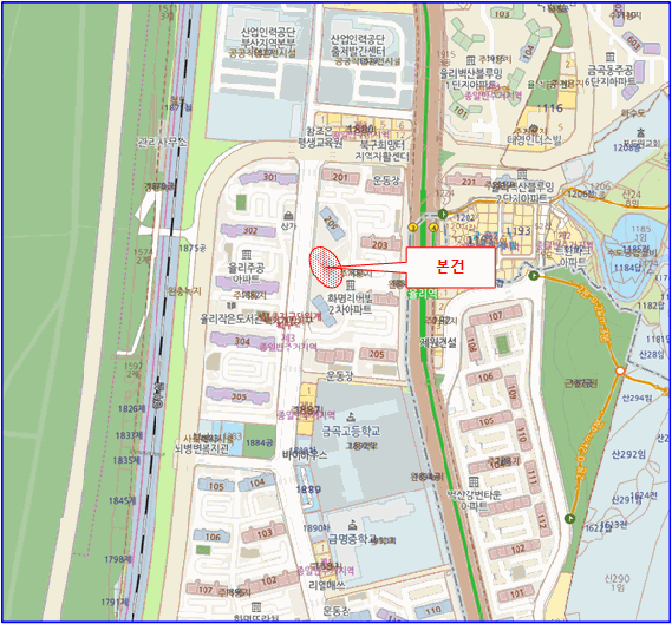Viewport: 672px width, 624px height.
Task: Select 북구희망터 지역자활센터 label
Action: click(383, 151)
